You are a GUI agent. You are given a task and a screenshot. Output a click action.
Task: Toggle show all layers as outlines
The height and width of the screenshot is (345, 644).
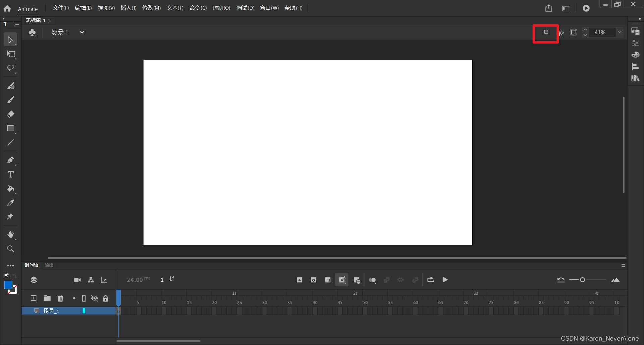tap(84, 298)
